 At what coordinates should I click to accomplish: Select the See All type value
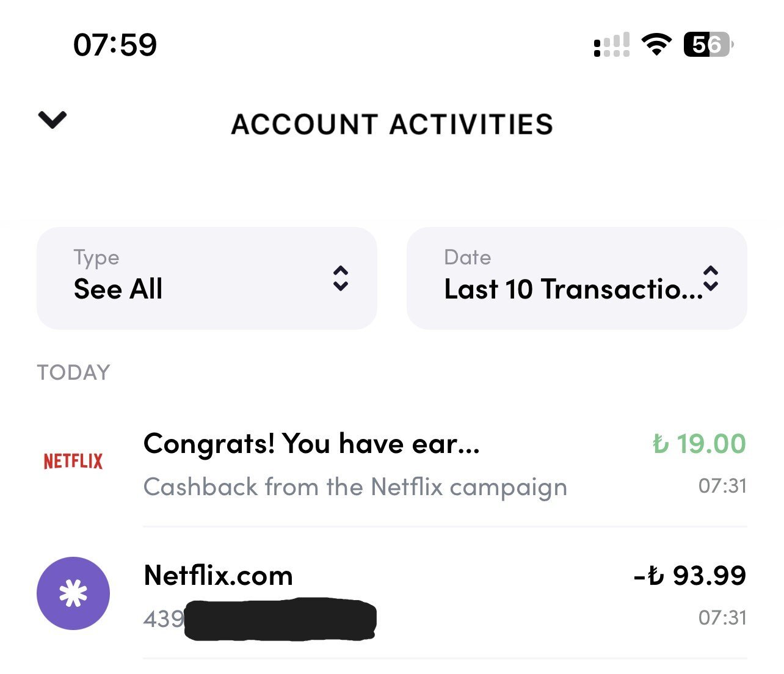118,289
